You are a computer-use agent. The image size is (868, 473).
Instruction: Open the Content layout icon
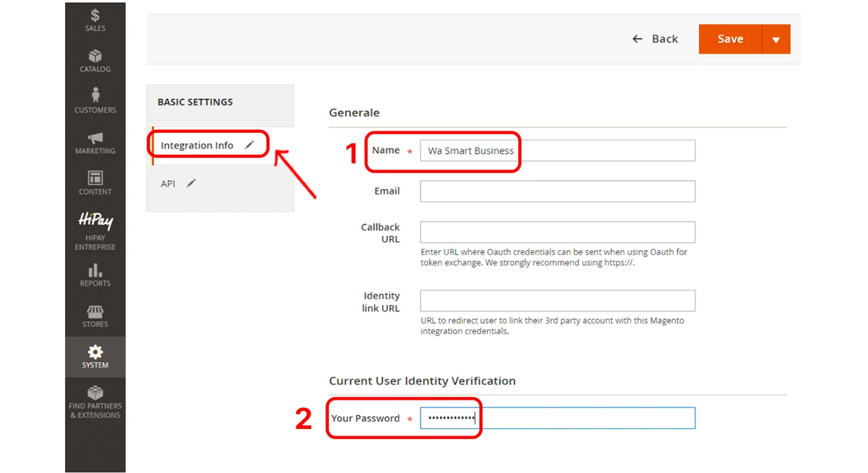(x=95, y=178)
